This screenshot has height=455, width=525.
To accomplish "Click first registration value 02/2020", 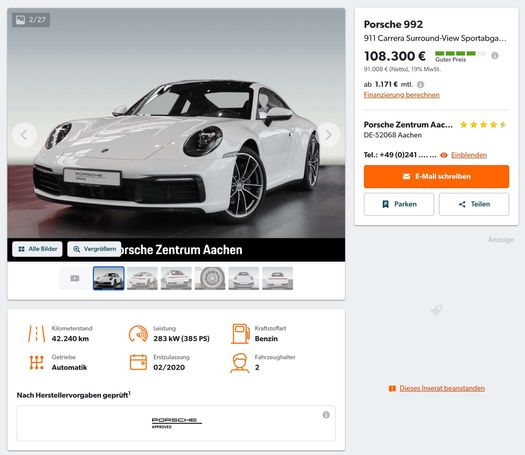I will click(x=169, y=368).
